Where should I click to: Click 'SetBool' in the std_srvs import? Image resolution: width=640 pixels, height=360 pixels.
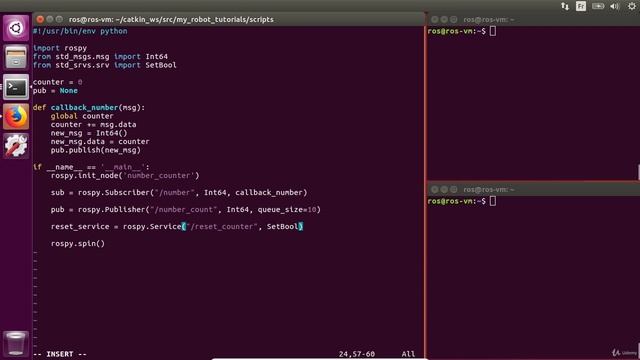click(x=161, y=65)
